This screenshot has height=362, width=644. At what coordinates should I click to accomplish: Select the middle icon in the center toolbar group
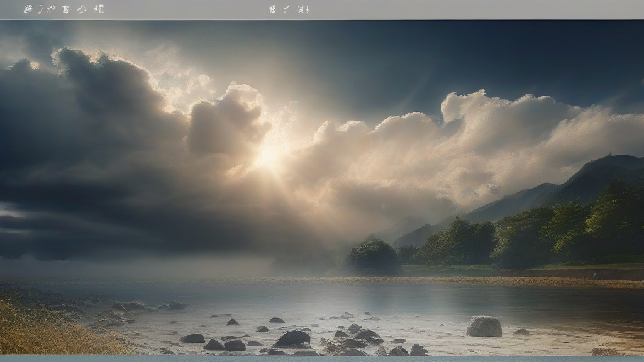pyautogui.click(x=287, y=9)
